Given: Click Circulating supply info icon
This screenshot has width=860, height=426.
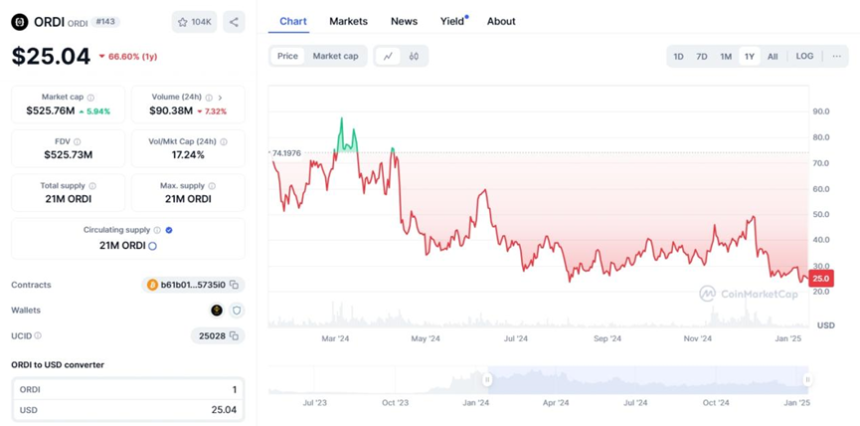Looking at the screenshot, I should [157, 230].
